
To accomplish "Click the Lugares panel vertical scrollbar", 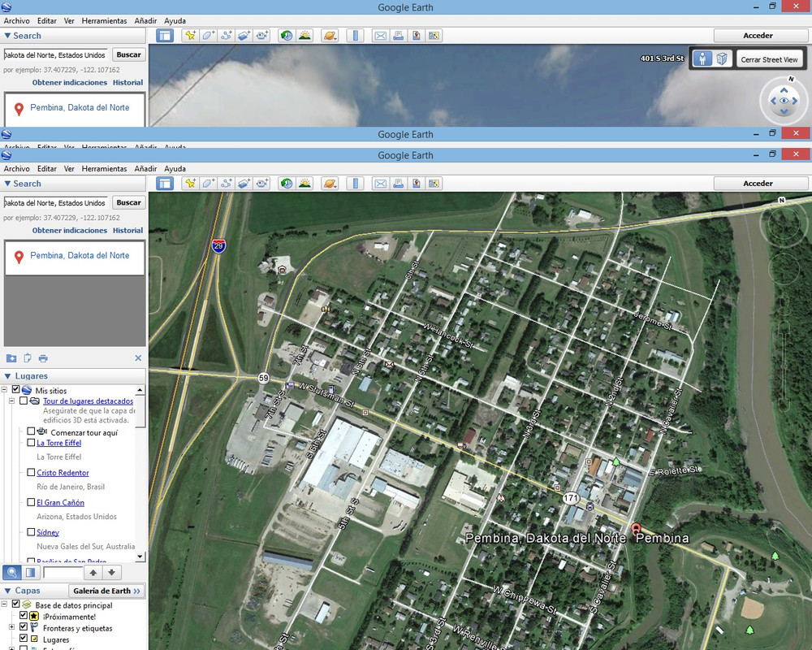I will click(140, 473).
